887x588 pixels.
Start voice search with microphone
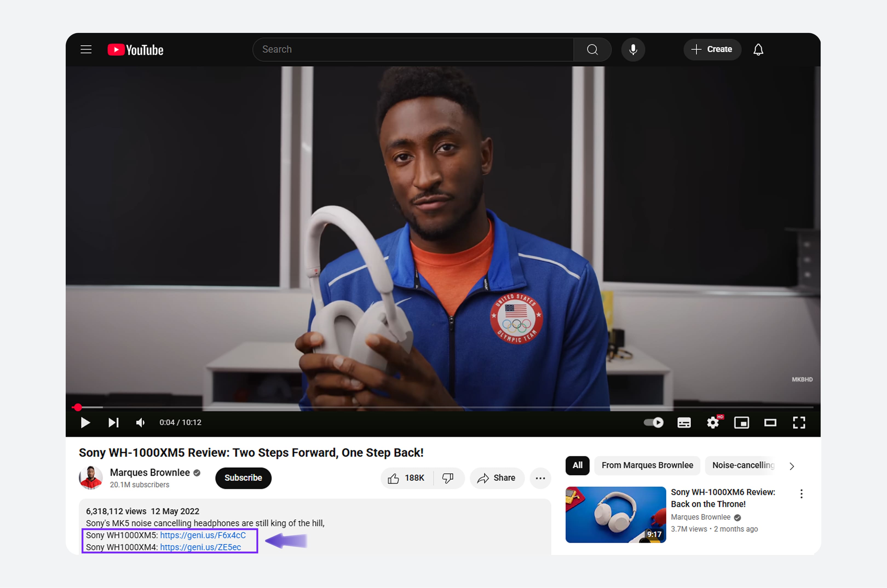(x=633, y=50)
